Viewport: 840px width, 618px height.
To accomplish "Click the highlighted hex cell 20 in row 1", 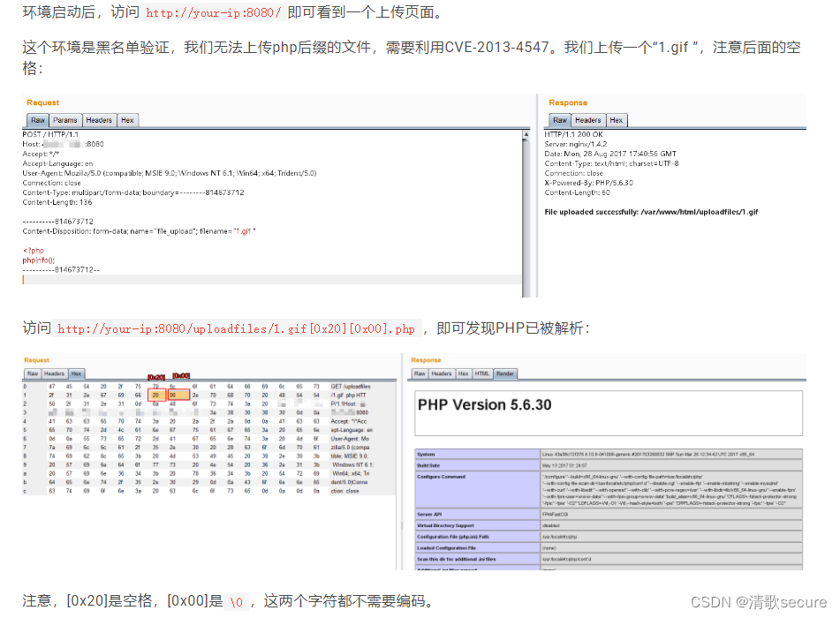I will coord(155,396).
